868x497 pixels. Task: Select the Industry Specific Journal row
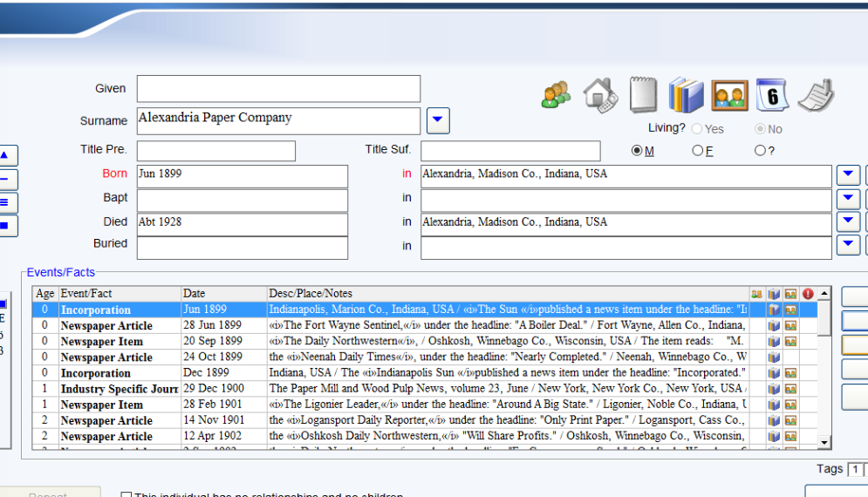425,389
